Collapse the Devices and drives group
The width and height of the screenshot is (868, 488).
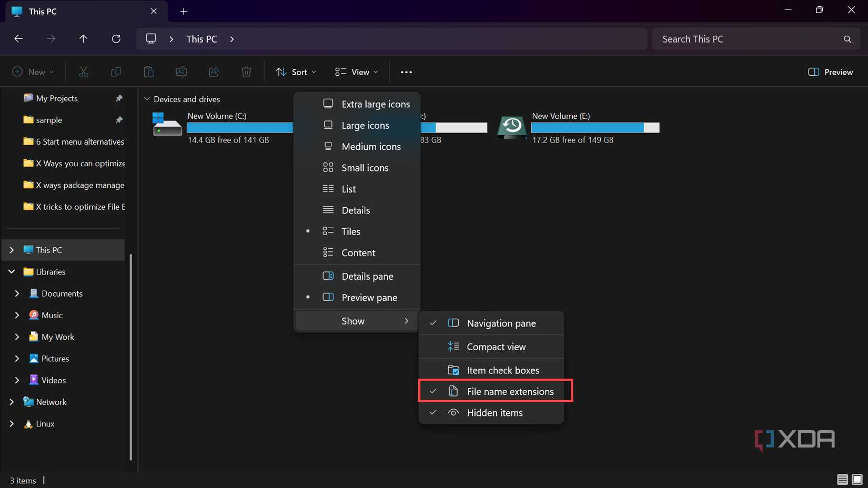pyautogui.click(x=147, y=99)
